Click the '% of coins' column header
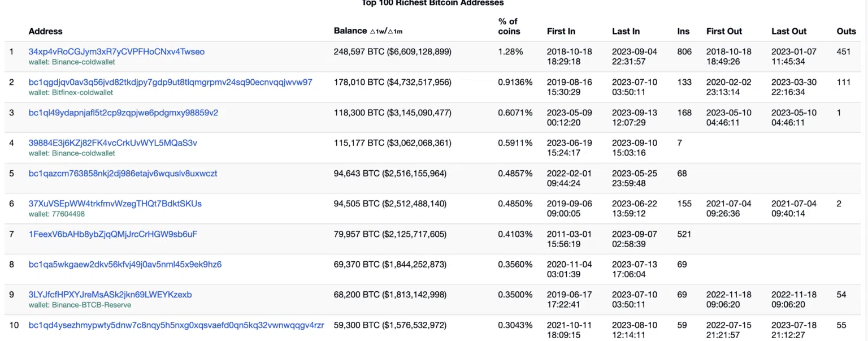The height and width of the screenshot is (341, 868). click(509, 26)
